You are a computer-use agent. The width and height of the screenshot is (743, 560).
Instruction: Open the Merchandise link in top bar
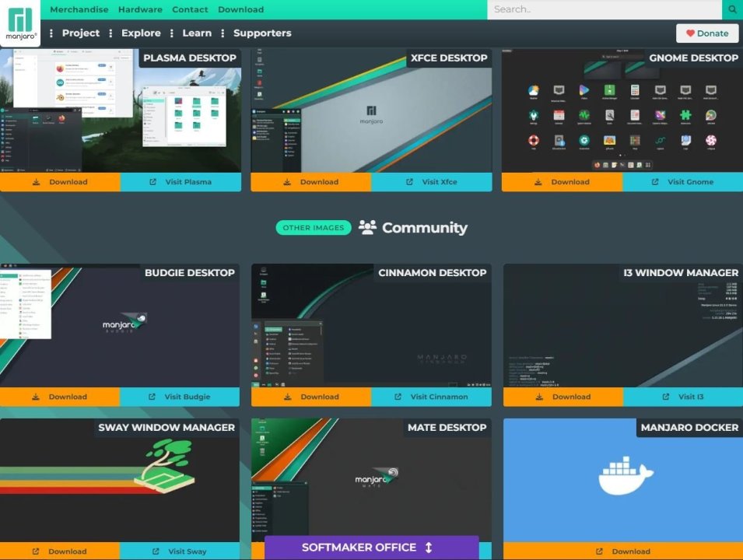coord(79,9)
